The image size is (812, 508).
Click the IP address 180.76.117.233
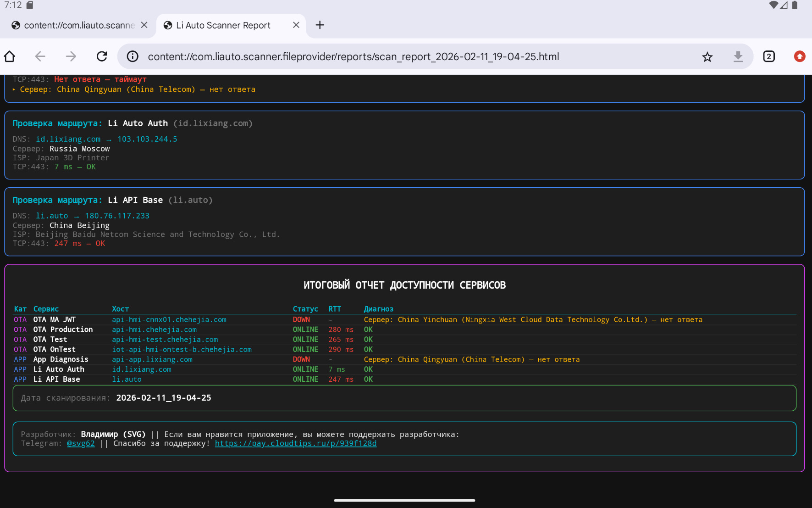(x=117, y=216)
